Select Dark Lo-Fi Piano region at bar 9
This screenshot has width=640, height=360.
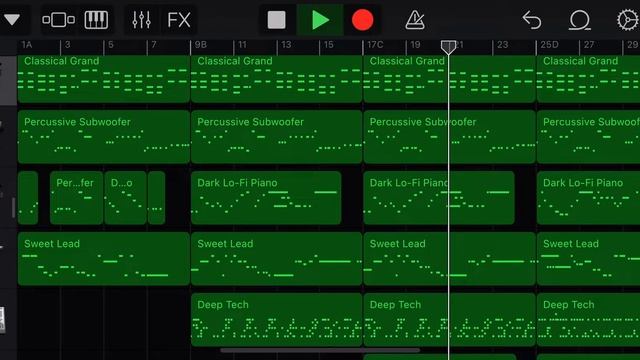tap(266, 198)
